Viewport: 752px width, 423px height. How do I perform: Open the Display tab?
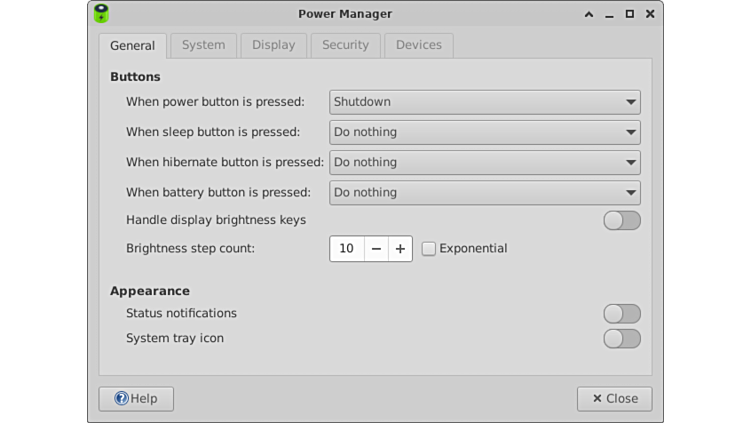tap(273, 45)
